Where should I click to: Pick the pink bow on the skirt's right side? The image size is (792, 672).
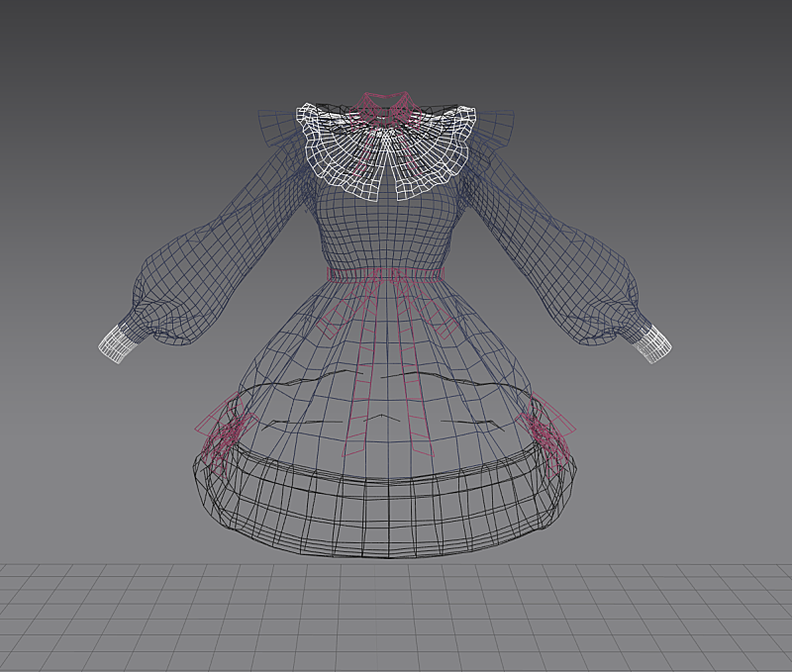tap(550, 430)
